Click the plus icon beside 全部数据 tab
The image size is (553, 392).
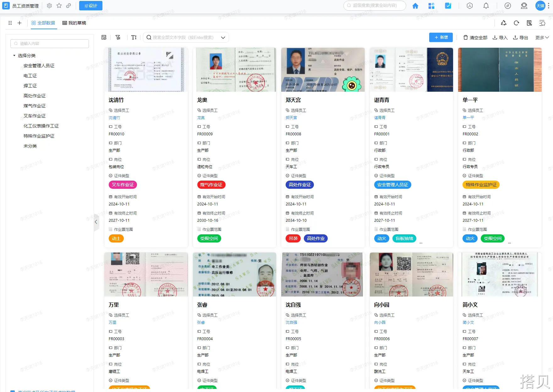(19, 23)
